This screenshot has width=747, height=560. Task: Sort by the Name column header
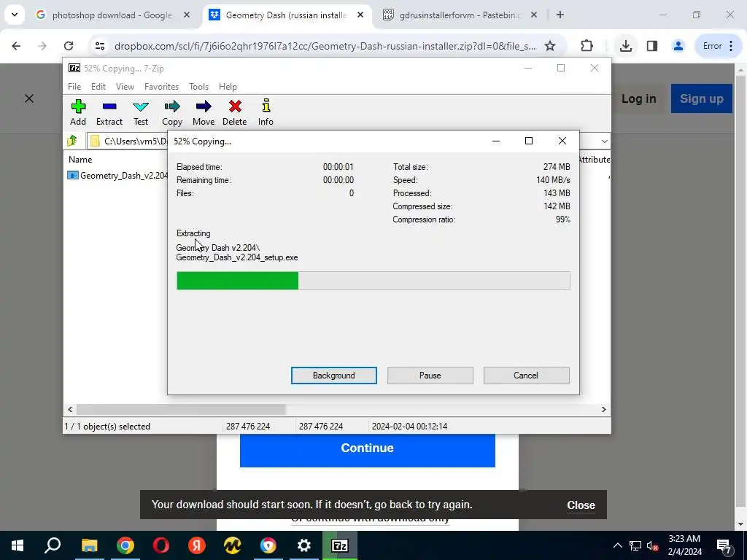[x=80, y=160]
